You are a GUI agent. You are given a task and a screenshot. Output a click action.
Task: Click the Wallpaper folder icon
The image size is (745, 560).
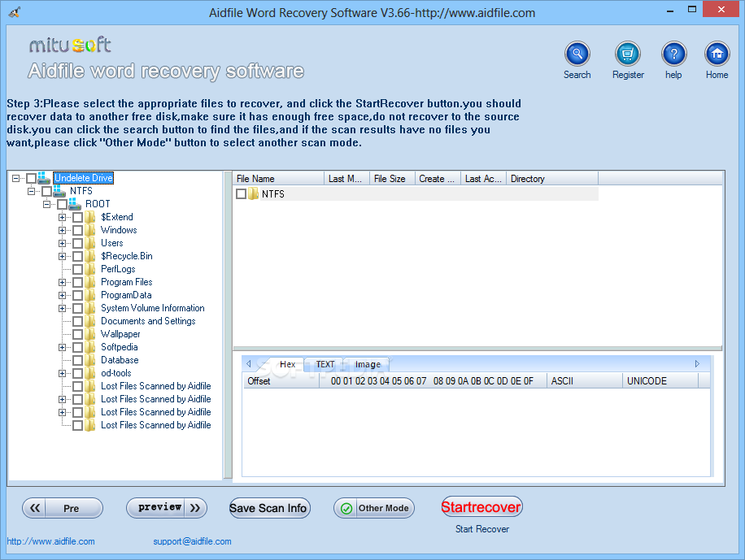(89, 334)
